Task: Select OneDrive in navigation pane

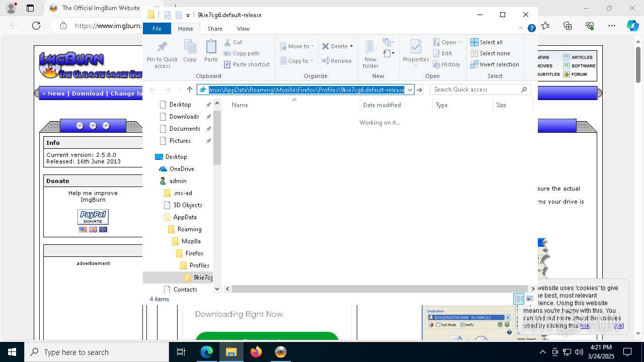Action: 182,169
